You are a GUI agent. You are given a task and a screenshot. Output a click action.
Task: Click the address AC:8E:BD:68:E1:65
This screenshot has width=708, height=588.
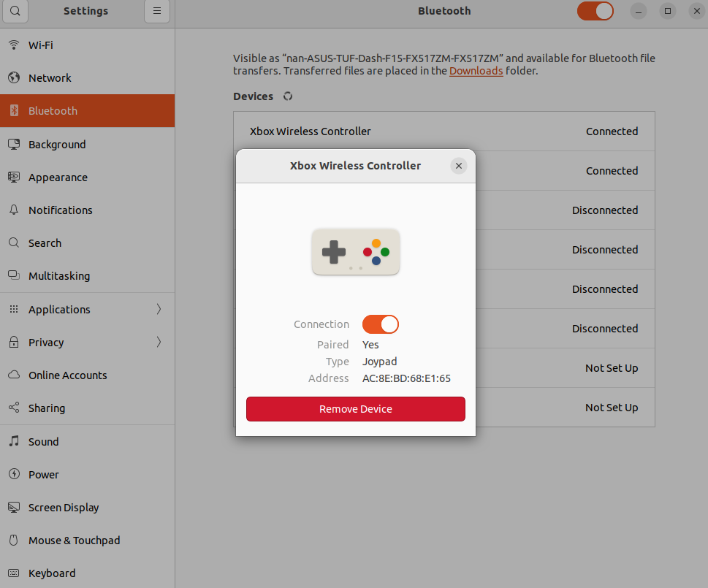406,378
